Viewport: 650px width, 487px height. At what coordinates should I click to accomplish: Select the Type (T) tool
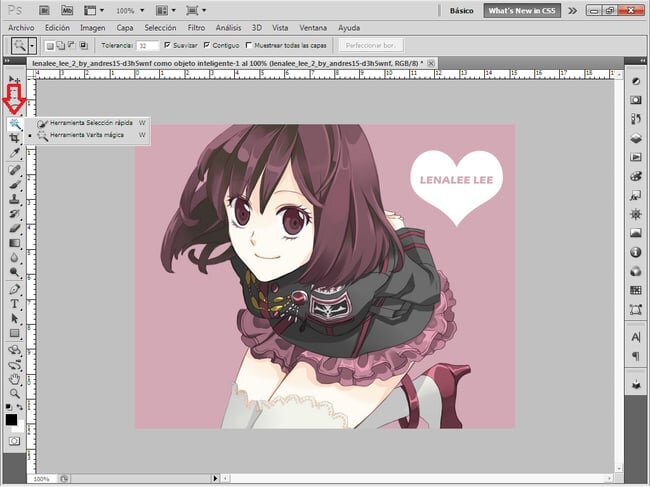pos(15,304)
